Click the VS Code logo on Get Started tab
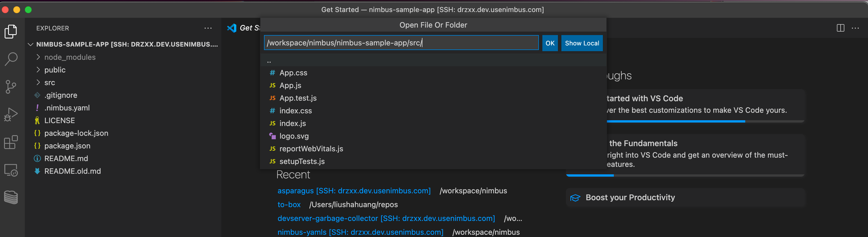This screenshot has height=237, width=868. (x=231, y=28)
